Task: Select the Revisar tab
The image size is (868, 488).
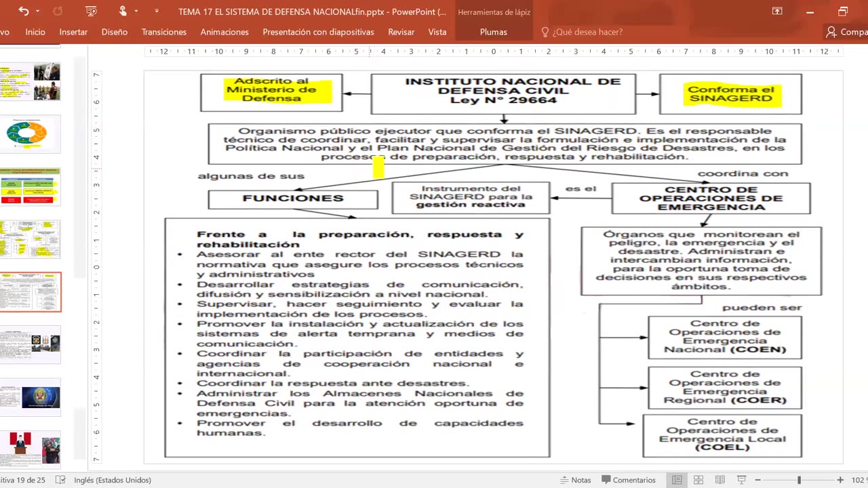Action: click(x=401, y=32)
